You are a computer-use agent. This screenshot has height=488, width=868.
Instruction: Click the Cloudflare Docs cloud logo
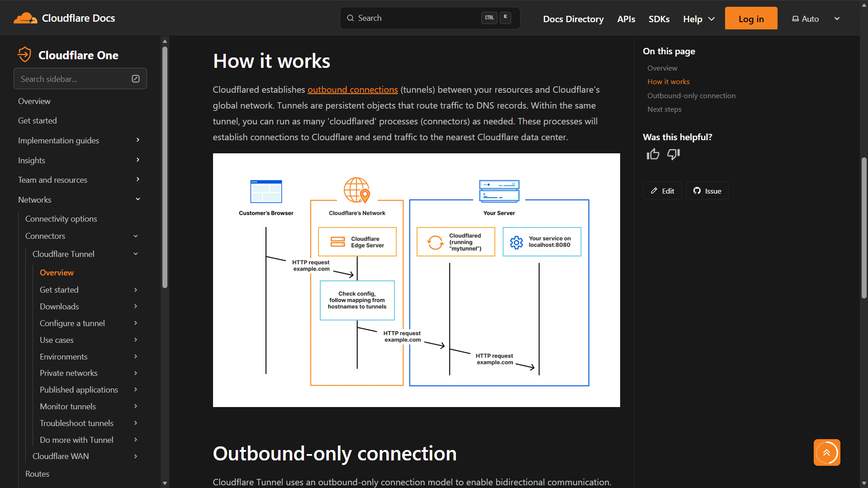[25, 18]
